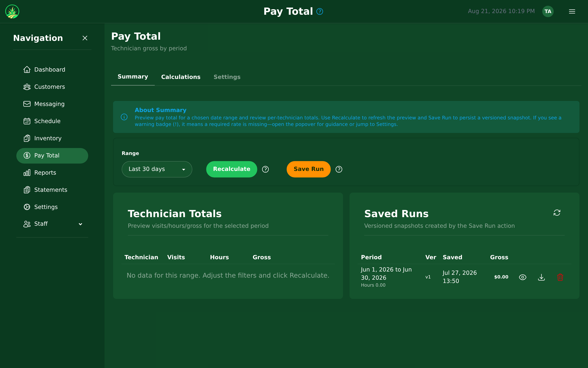Click the $0.00 gross value
Viewport: 588px width, 368px height.
pos(501,277)
